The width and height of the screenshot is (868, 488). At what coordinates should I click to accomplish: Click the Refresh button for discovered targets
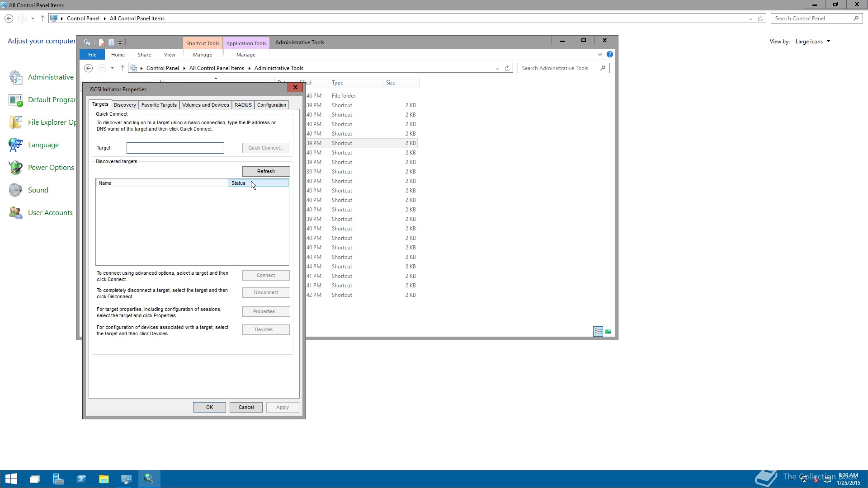(266, 171)
